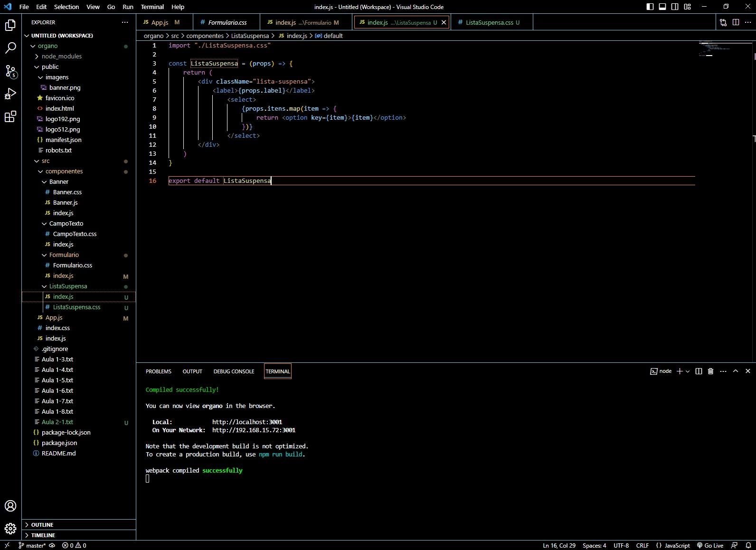Open the Source Control view

click(10, 71)
